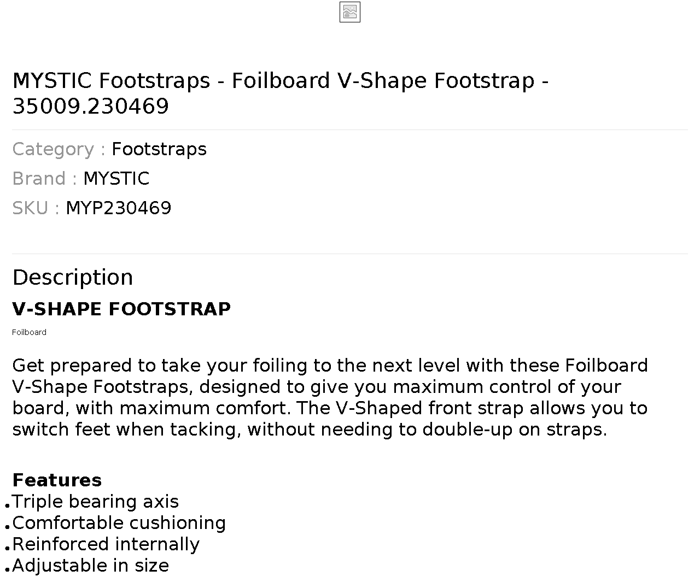Image resolution: width=700 pixels, height=588 pixels.
Task: Click the Features bold heading
Action: 57,480
